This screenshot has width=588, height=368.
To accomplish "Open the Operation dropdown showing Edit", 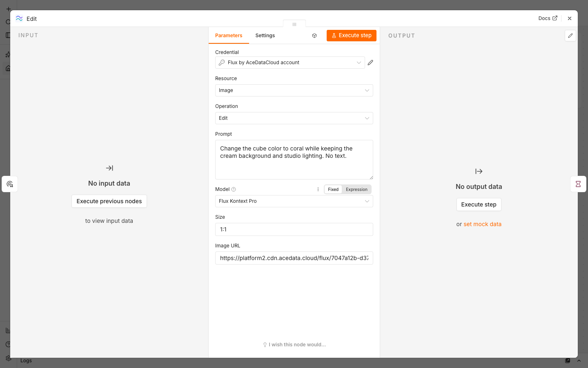I will click(x=294, y=118).
